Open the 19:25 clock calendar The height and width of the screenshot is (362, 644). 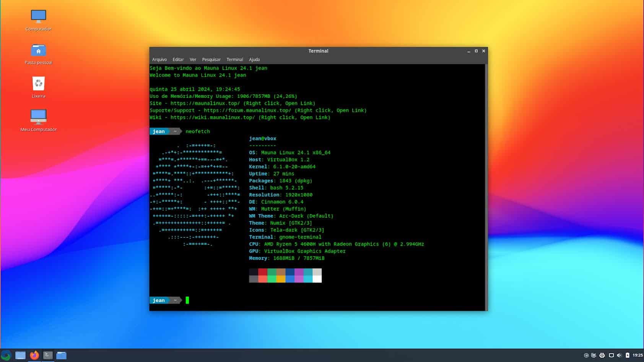637,355
